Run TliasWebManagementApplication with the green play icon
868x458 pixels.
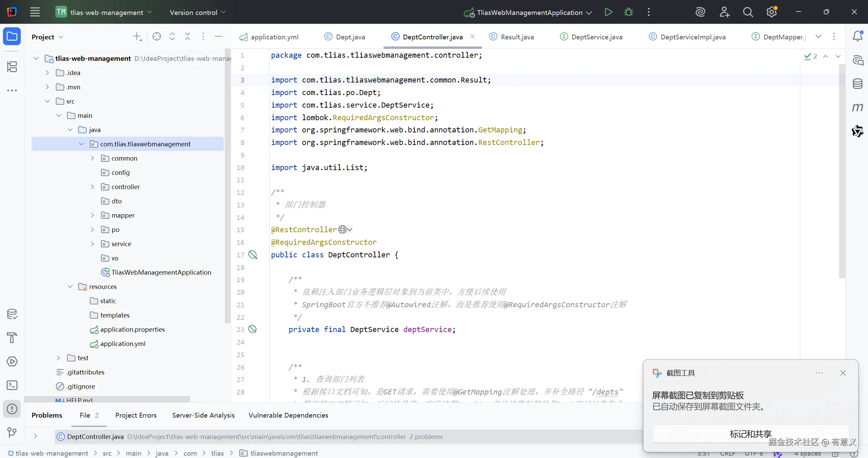[x=608, y=12]
